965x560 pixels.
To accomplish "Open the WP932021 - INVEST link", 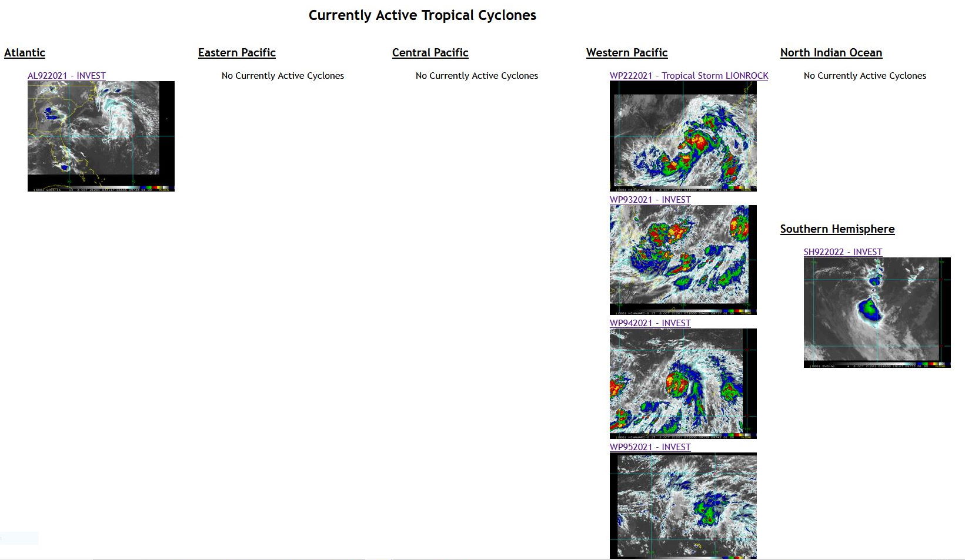I will (650, 200).
